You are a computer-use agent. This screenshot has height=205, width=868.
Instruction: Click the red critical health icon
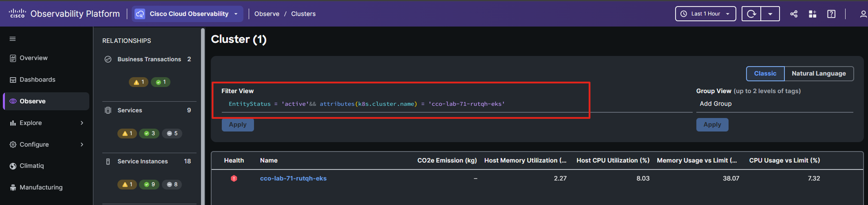coord(234,178)
